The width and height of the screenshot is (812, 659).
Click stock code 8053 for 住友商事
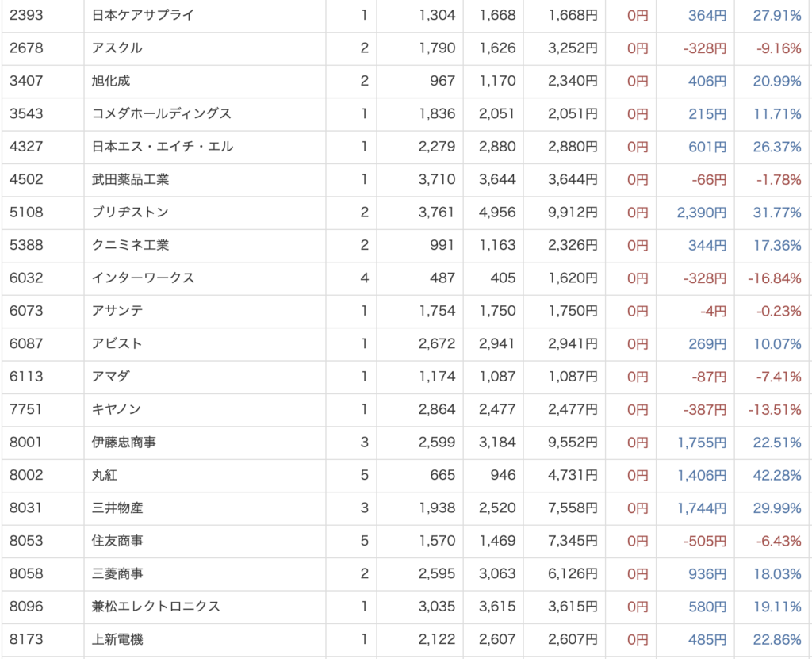tap(26, 541)
